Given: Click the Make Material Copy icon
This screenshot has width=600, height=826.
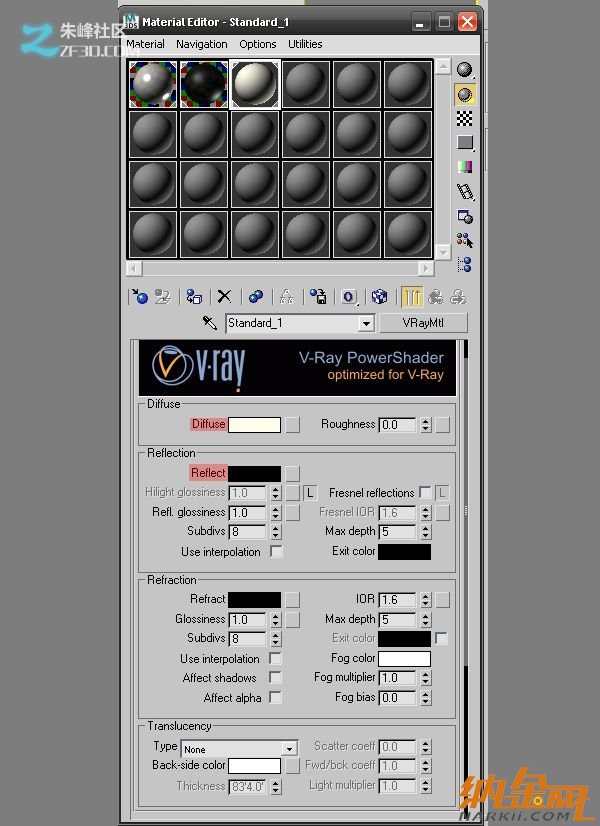Looking at the screenshot, I should (256, 297).
